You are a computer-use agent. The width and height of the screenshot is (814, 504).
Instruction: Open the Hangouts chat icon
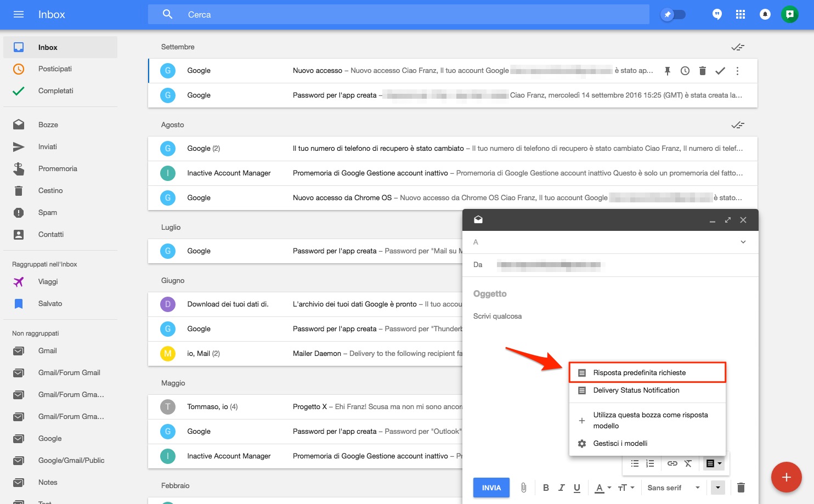[x=717, y=14]
